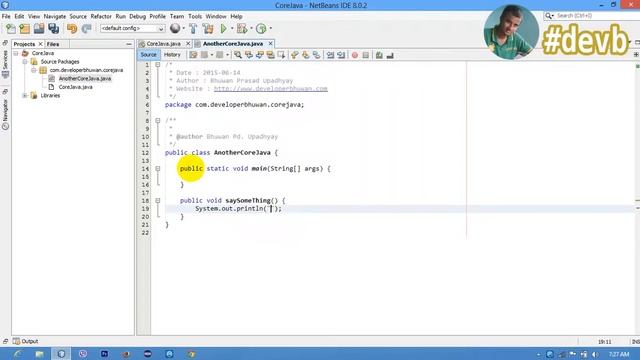Close the Projects panel tab
The height and width of the screenshot is (360, 640).
(40, 44)
